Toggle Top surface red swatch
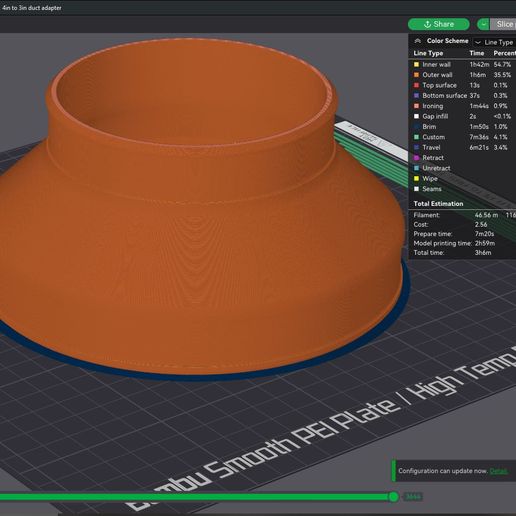The image size is (516, 516). [416, 85]
